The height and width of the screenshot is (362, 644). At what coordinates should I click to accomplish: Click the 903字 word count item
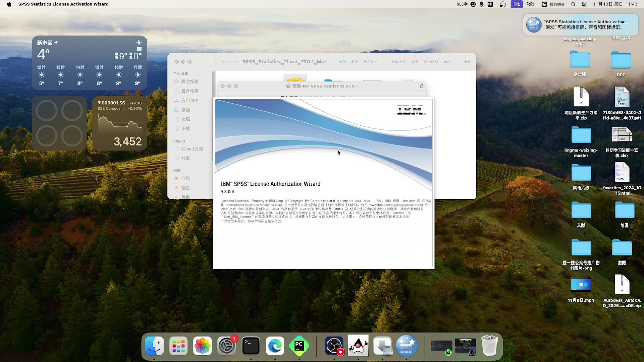coord(462,4)
